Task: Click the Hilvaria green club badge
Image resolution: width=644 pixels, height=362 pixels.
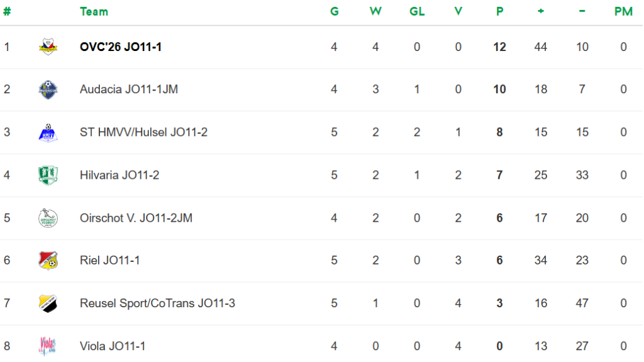Action: point(48,175)
